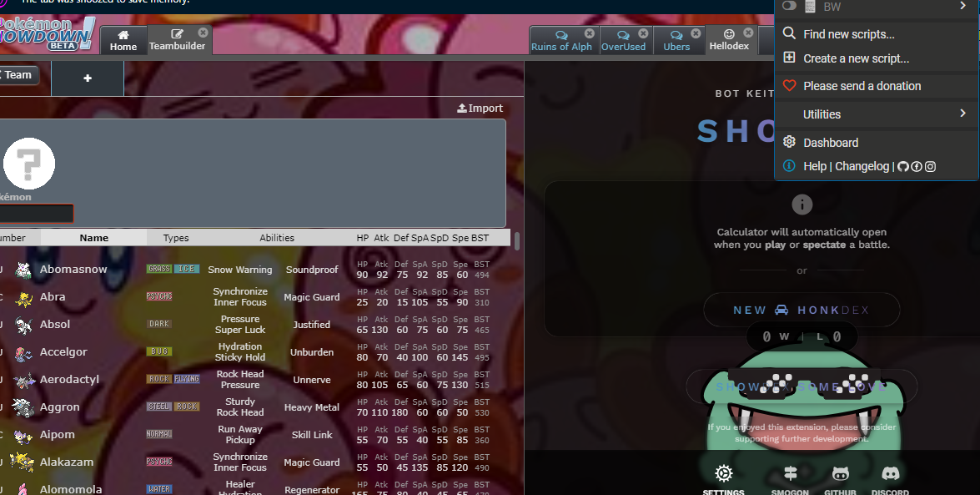Viewport: 980px width, 495px height.
Task: Sort the list by the Name column
Action: tap(93, 238)
